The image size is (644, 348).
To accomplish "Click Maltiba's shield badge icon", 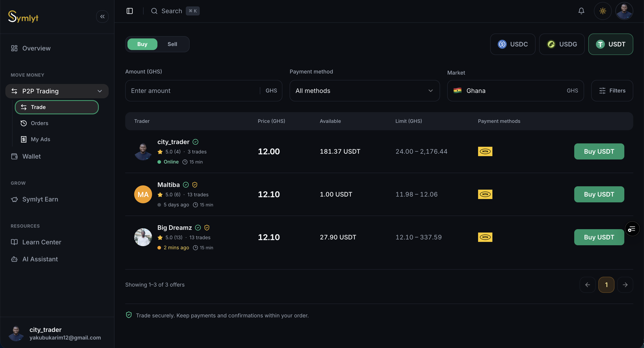I will tap(195, 185).
